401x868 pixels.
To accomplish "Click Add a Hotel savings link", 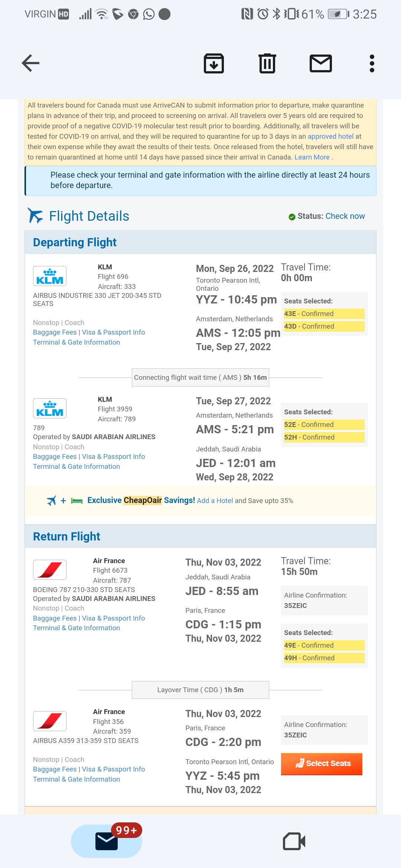I will [215, 501].
